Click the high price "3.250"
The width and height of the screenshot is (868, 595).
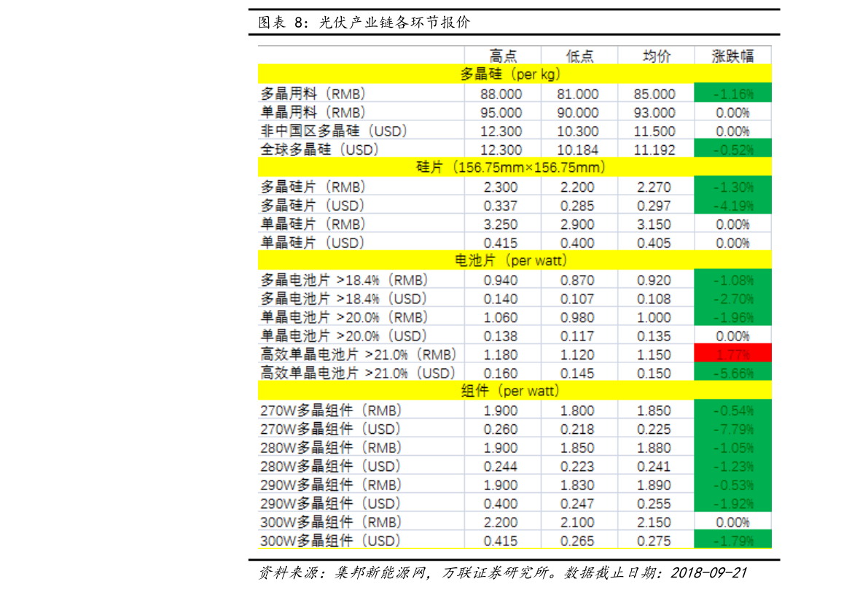[x=501, y=225]
